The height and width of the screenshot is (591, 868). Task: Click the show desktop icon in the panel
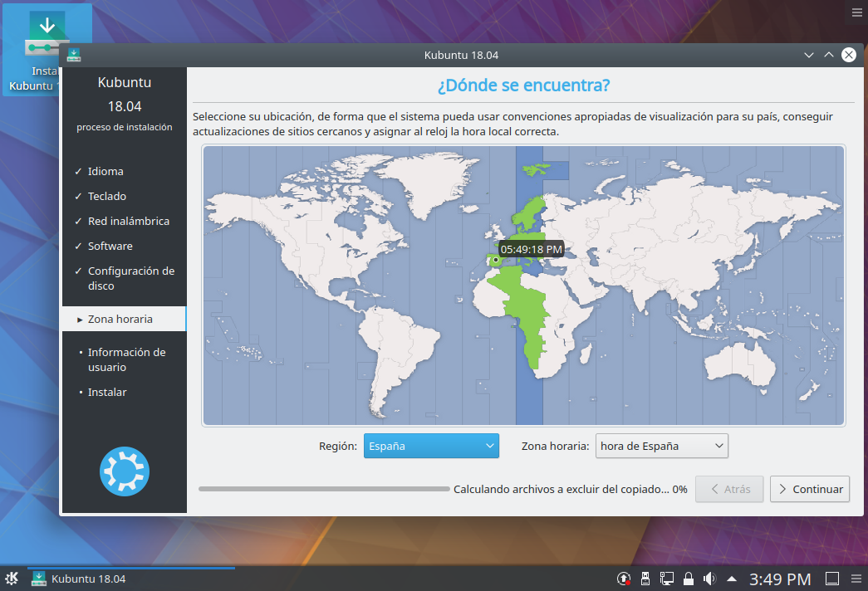click(x=832, y=579)
